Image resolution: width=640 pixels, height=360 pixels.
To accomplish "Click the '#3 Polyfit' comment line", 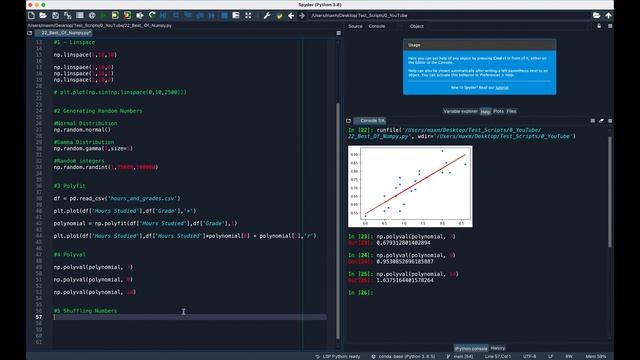I will [69, 186].
